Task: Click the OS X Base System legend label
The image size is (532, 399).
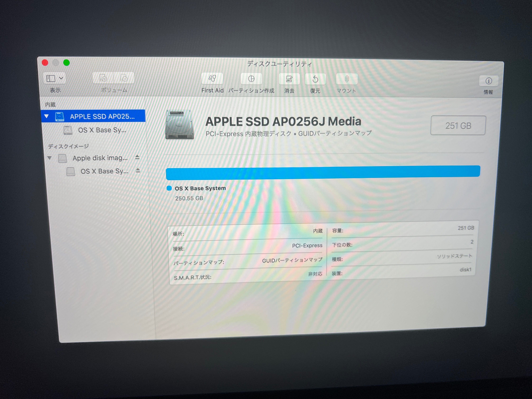Action: click(200, 188)
